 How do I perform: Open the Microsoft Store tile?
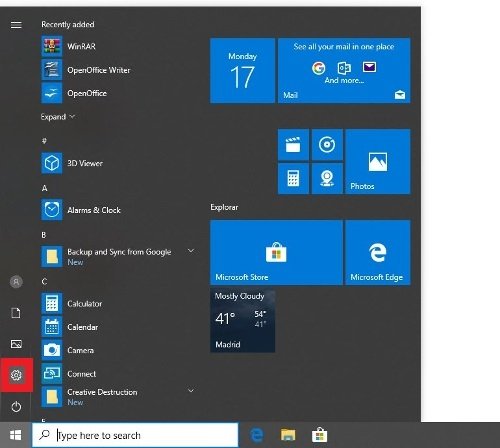(x=276, y=252)
